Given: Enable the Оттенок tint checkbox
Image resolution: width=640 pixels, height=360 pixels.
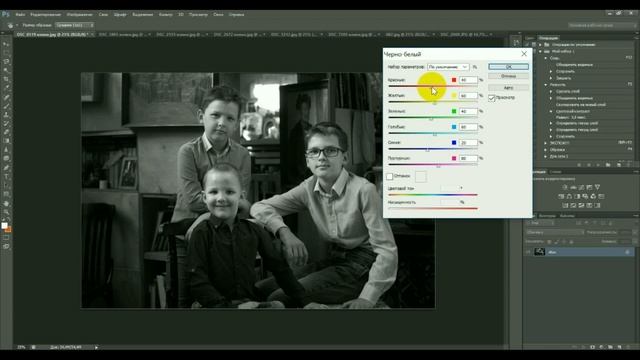Looking at the screenshot, I should point(389,176).
